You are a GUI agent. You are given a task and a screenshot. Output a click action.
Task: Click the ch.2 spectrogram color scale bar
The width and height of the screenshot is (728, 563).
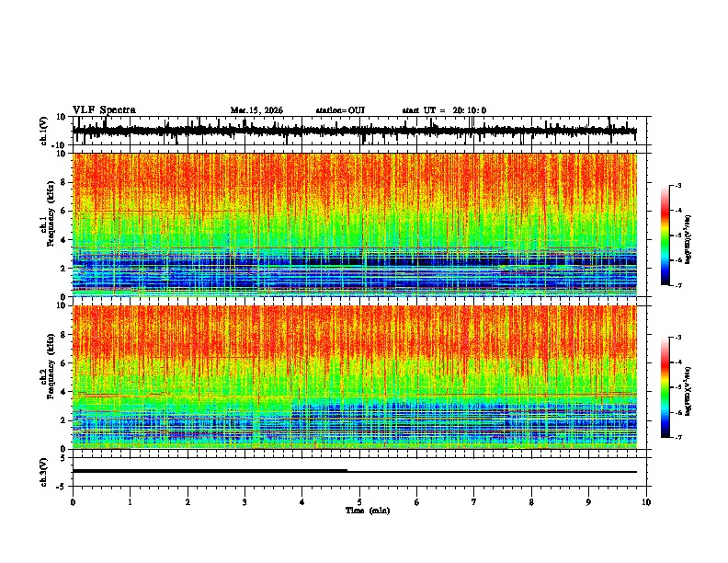[x=665, y=387]
